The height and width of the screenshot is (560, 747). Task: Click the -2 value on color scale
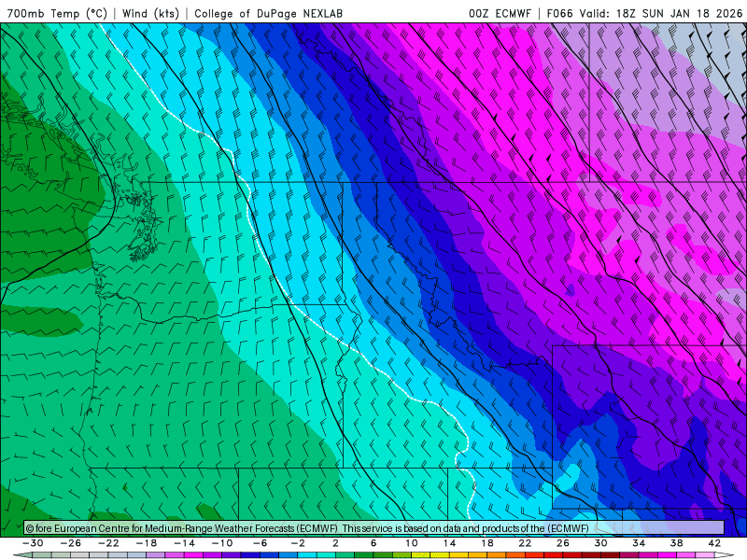point(298,543)
